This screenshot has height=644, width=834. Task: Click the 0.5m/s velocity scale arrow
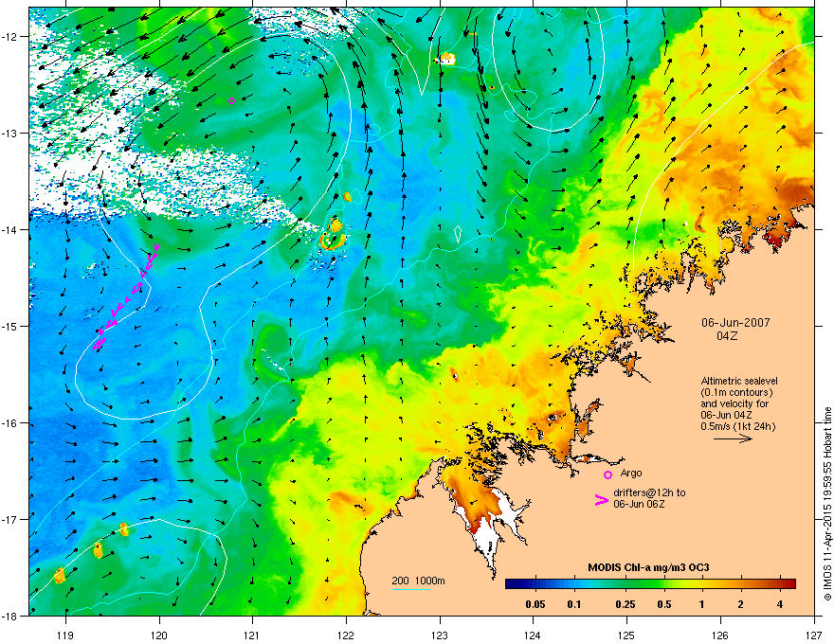click(x=733, y=438)
